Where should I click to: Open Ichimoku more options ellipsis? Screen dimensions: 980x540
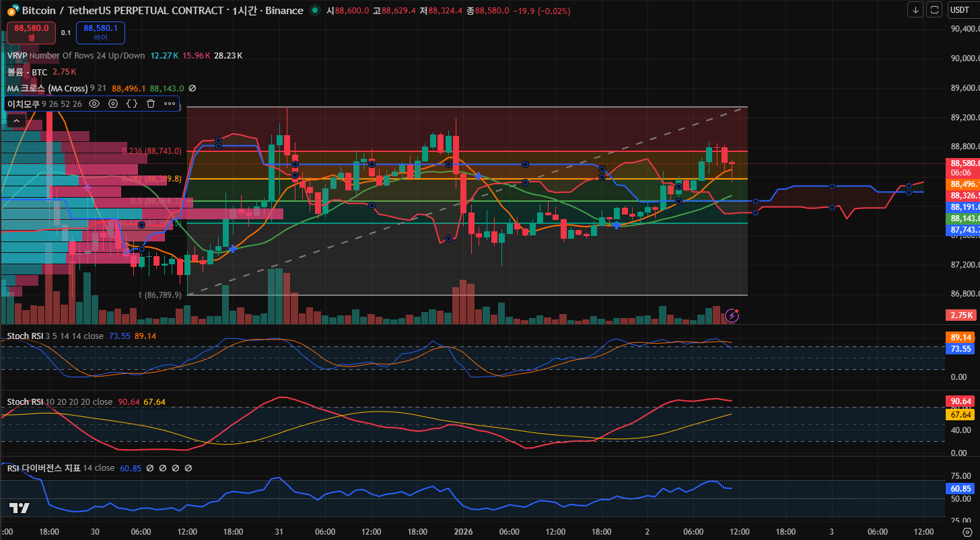click(x=170, y=104)
